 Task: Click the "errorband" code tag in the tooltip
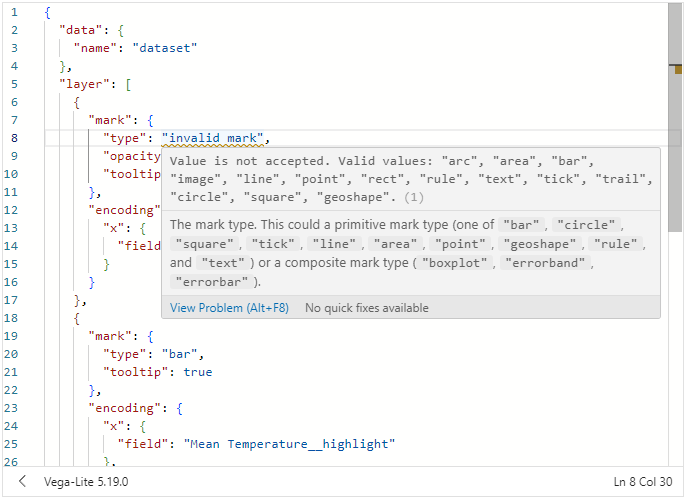[x=545, y=263]
